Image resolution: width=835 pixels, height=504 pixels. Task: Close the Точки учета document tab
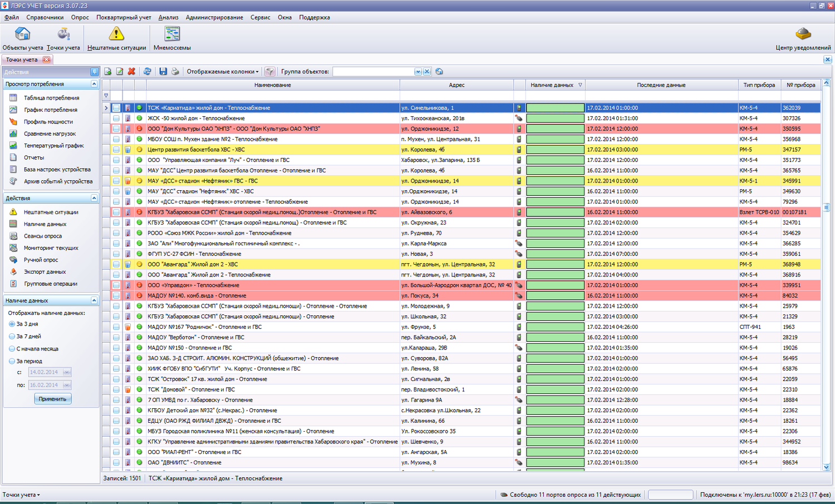(47, 60)
